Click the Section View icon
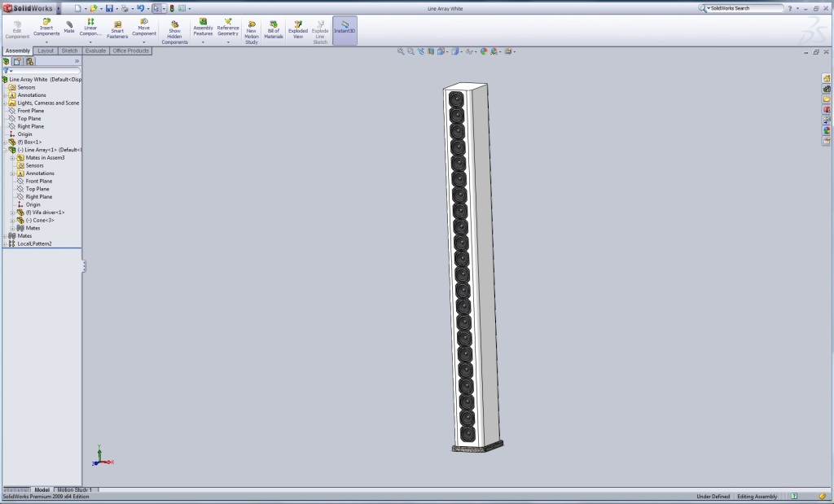 tap(431, 51)
